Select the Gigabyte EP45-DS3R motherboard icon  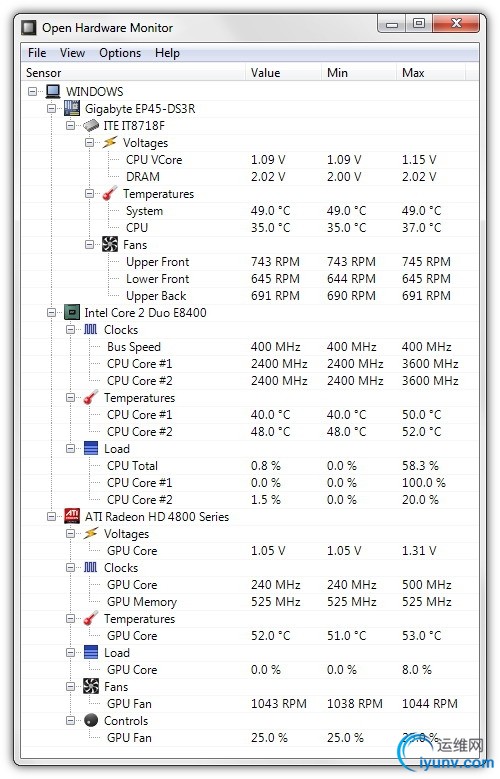[72, 108]
